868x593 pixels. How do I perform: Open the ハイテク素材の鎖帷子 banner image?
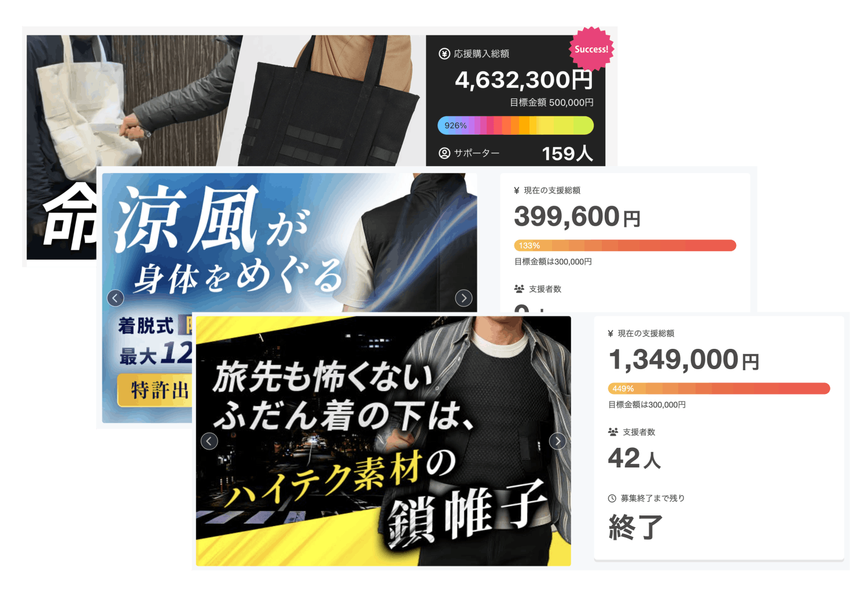click(x=384, y=441)
